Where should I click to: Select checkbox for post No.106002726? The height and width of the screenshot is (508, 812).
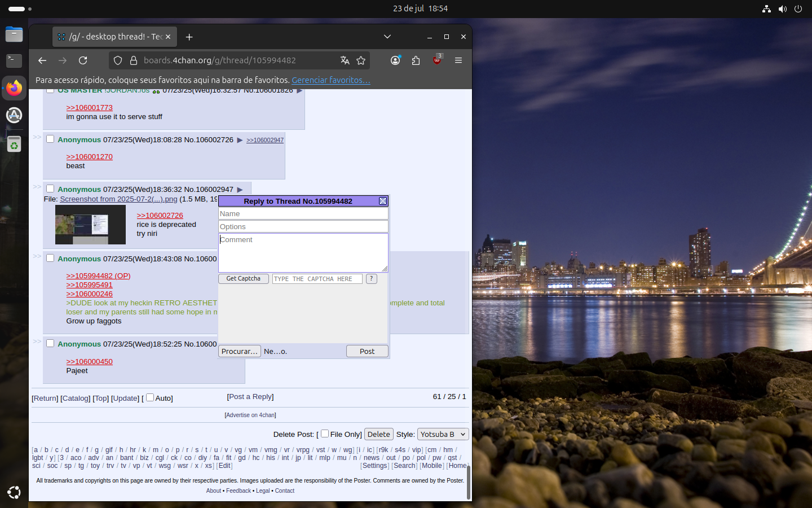coord(50,139)
